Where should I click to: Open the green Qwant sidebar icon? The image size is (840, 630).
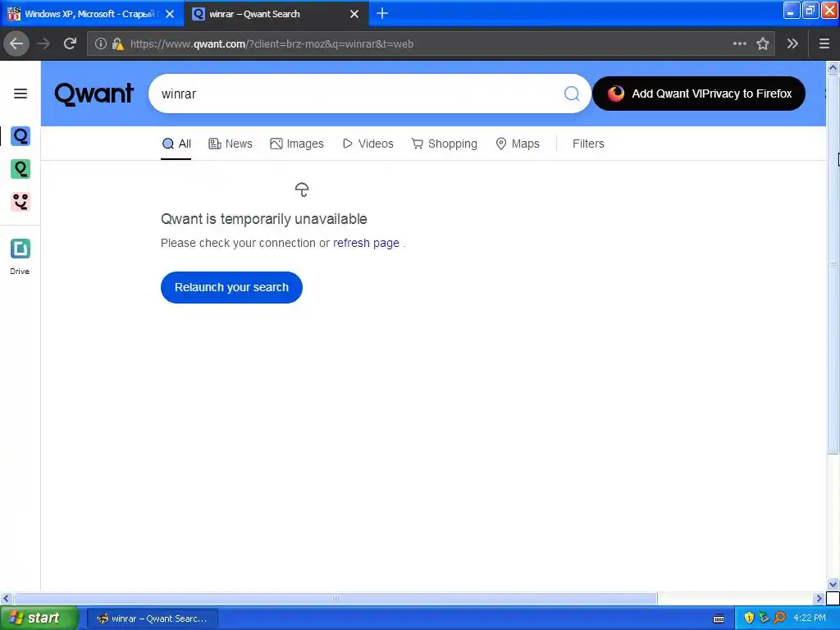tap(21, 169)
